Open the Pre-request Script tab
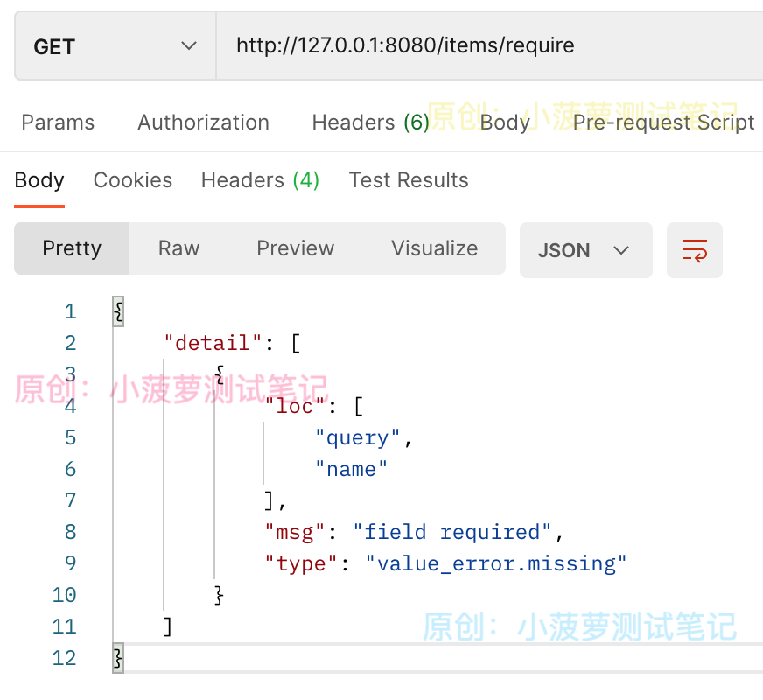Viewport: 763px width, 700px height. pos(663,122)
